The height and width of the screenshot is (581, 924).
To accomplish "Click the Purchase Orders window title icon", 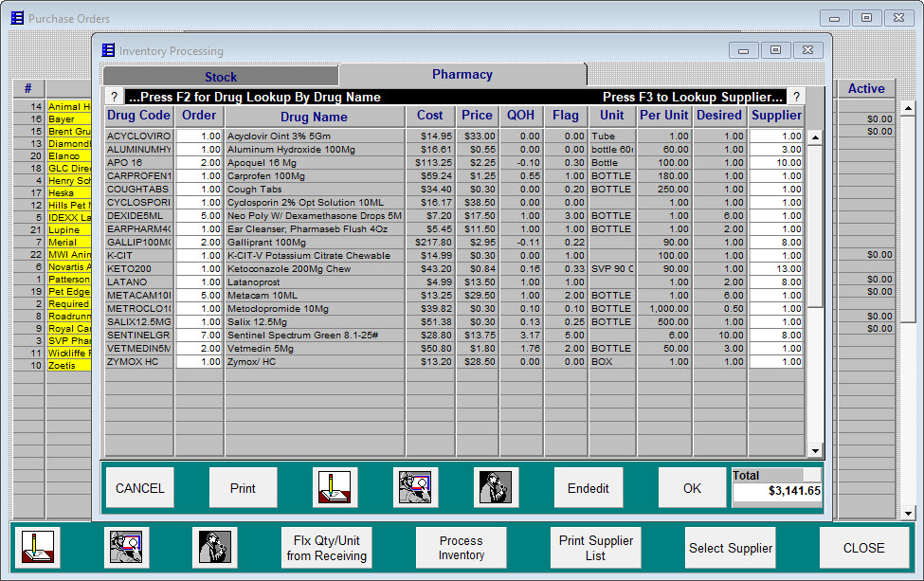I will 18,18.
